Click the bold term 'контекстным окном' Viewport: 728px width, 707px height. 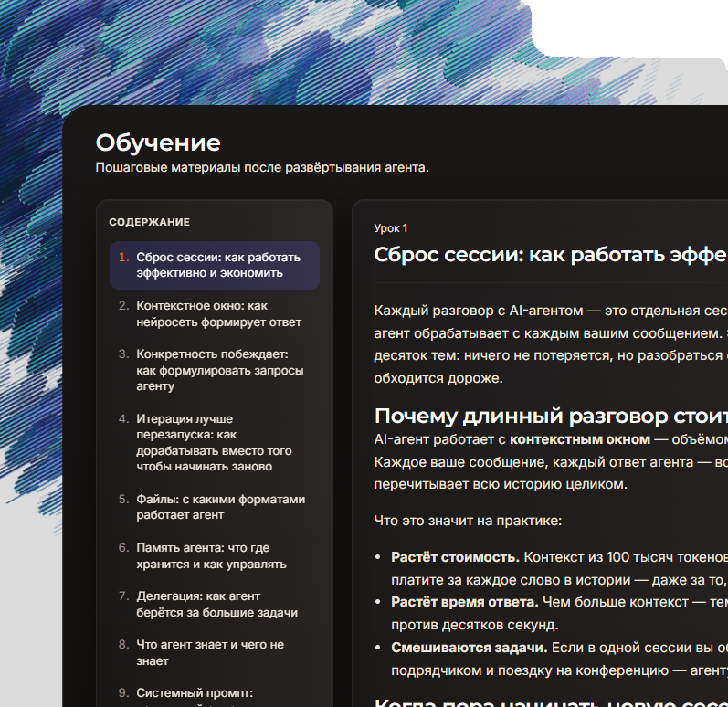pos(580,439)
